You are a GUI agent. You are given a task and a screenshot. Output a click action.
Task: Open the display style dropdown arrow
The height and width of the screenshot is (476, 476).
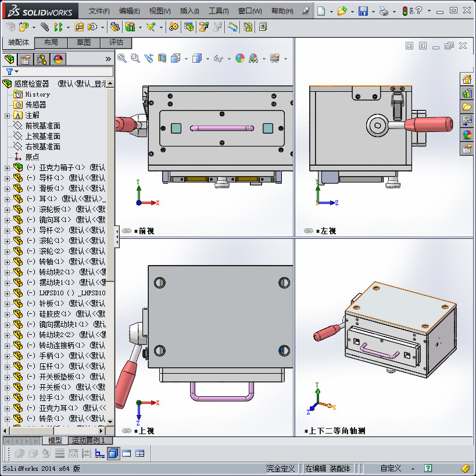pos(207,59)
